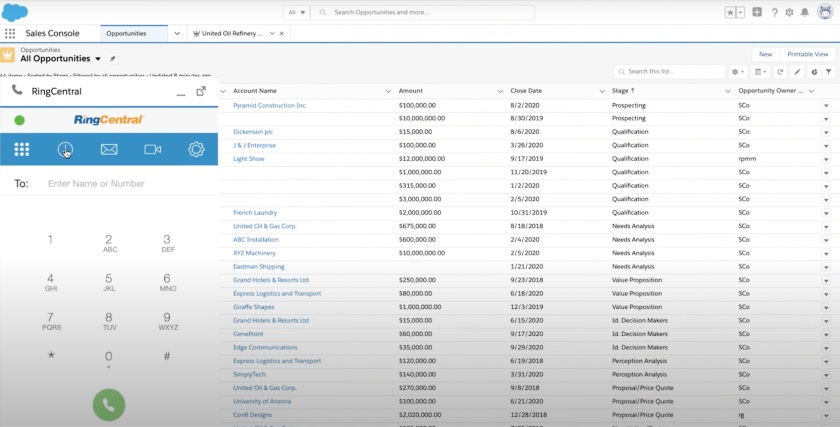Open Close Date column menu arrow
Image resolution: width=840 pixels, height=427 pixels.
coord(602,91)
